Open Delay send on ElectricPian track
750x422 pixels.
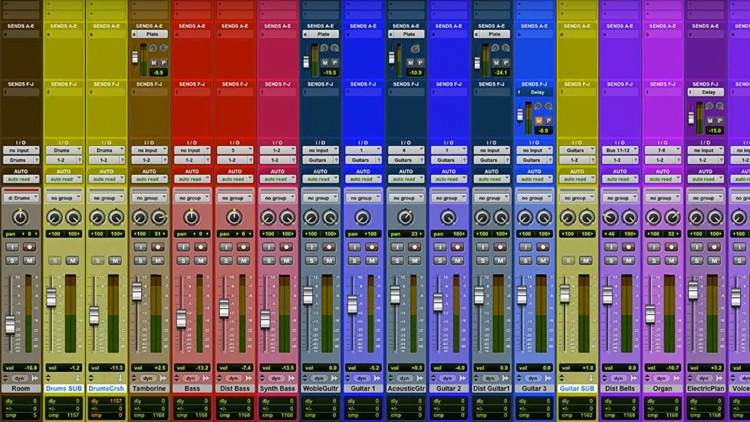click(706, 92)
